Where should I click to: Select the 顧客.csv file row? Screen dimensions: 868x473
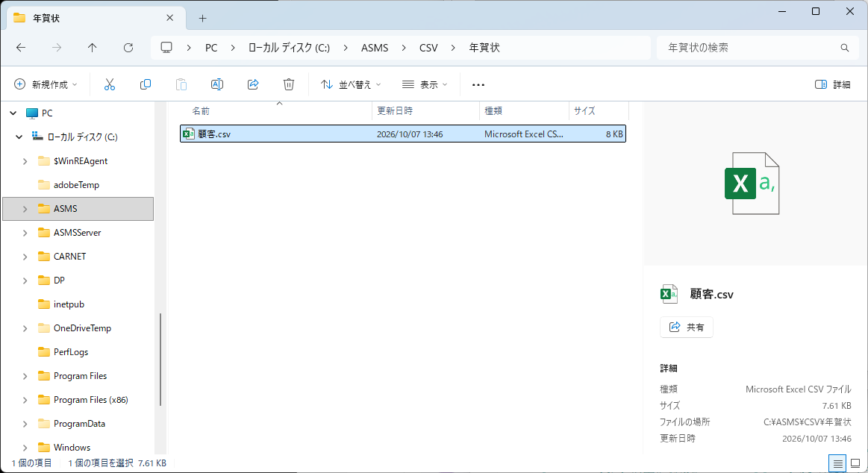pos(403,134)
